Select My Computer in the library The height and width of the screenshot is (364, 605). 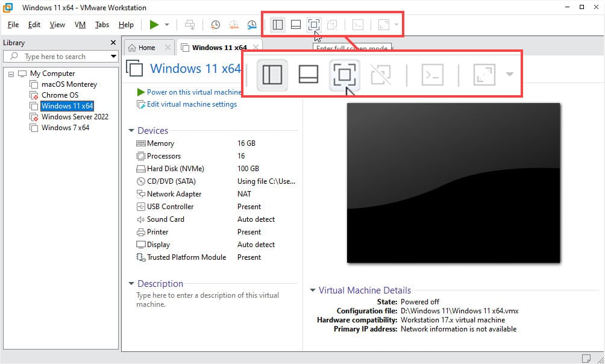[52, 74]
